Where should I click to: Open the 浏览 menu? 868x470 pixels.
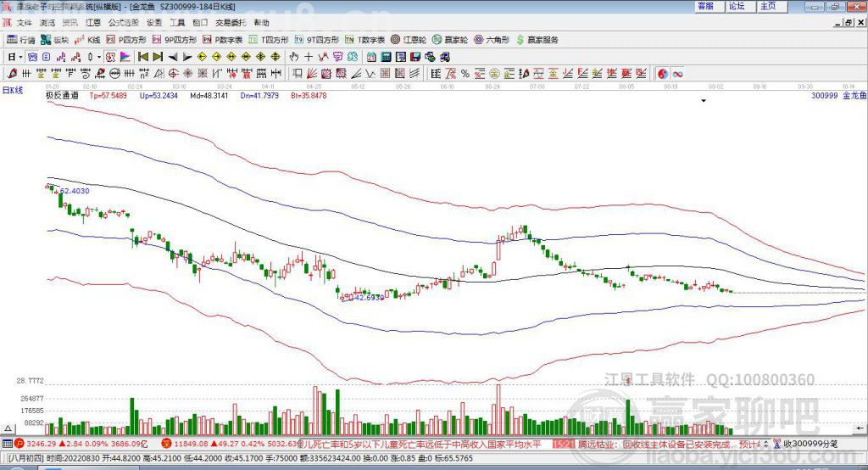tap(47, 23)
